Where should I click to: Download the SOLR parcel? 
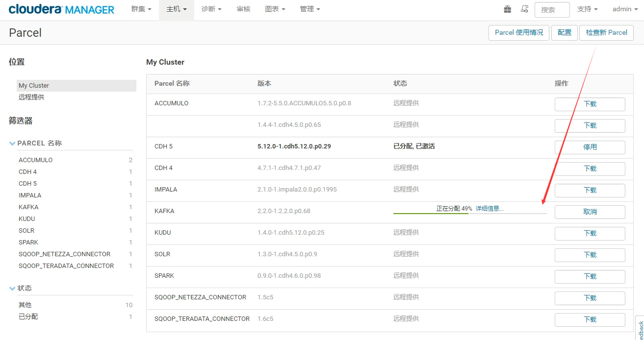590,255
